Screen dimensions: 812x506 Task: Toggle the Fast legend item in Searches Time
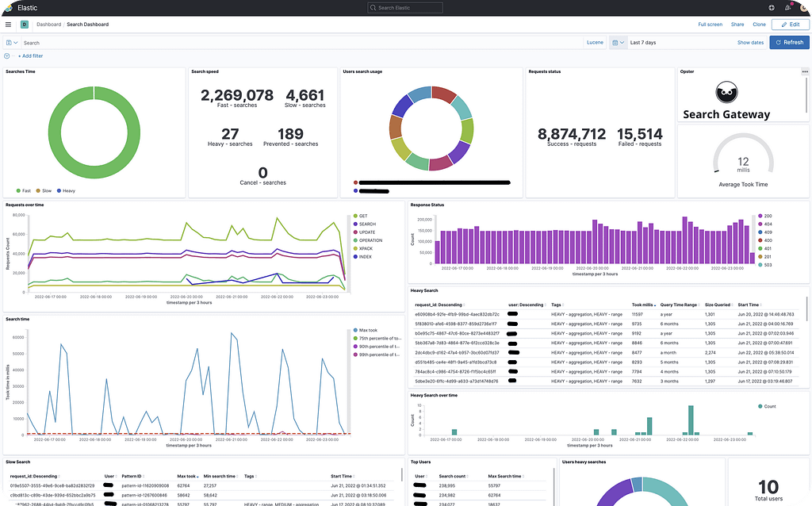click(23, 190)
